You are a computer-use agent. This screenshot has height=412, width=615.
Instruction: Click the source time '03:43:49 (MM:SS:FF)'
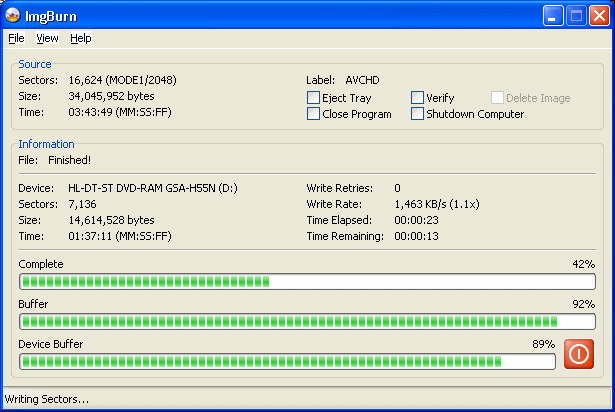point(120,112)
